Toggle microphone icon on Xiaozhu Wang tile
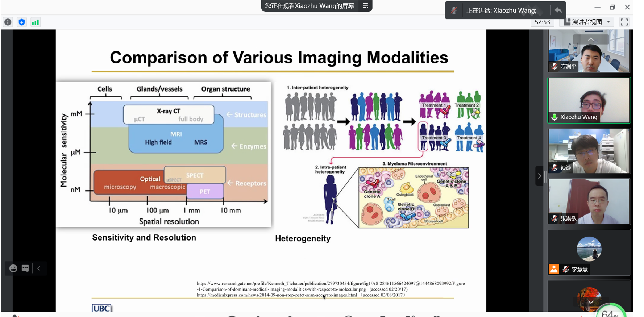 pyautogui.click(x=554, y=117)
